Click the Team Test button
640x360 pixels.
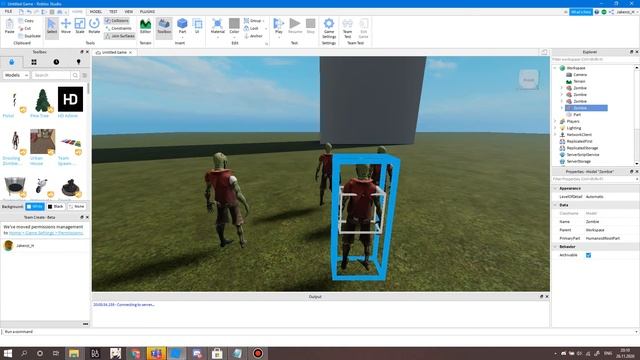click(x=347, y=28)
